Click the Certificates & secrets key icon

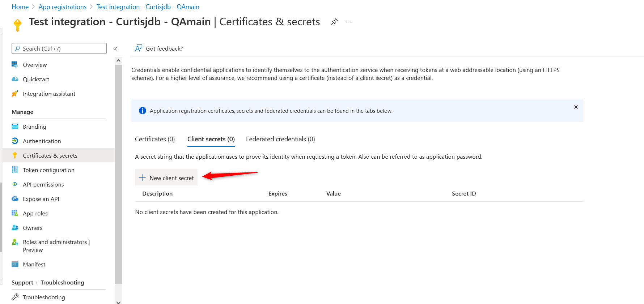15,155
